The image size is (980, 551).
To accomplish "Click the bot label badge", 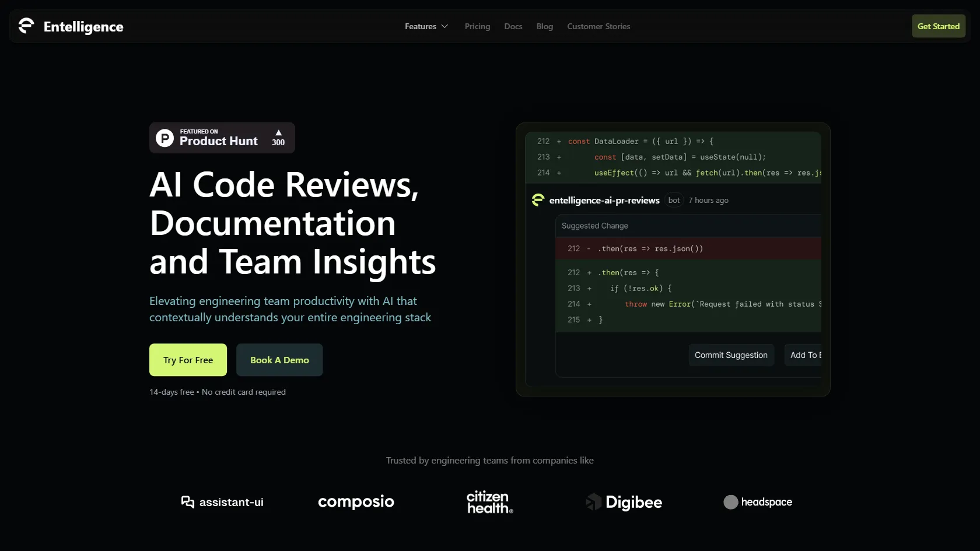I will point(674,200).
